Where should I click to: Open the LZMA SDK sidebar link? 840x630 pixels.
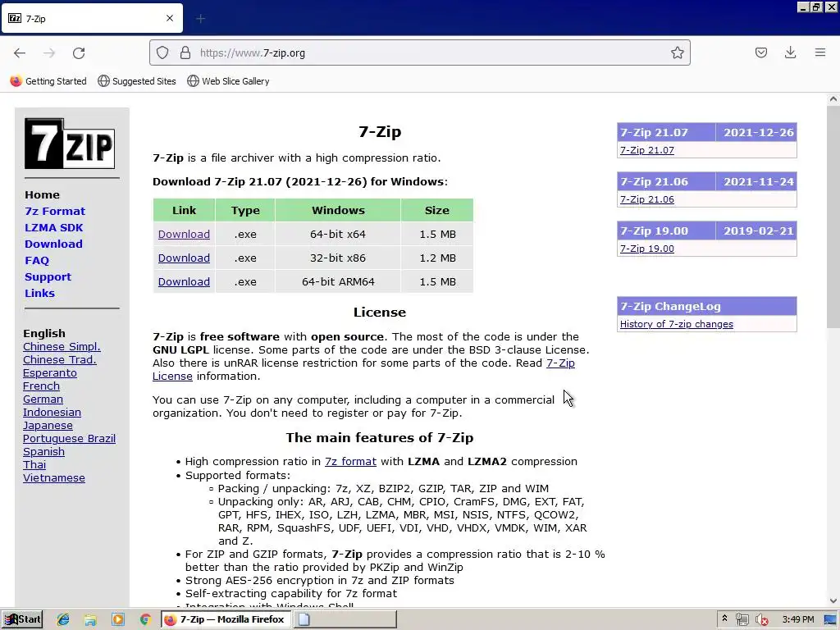(x=53, y=228)
